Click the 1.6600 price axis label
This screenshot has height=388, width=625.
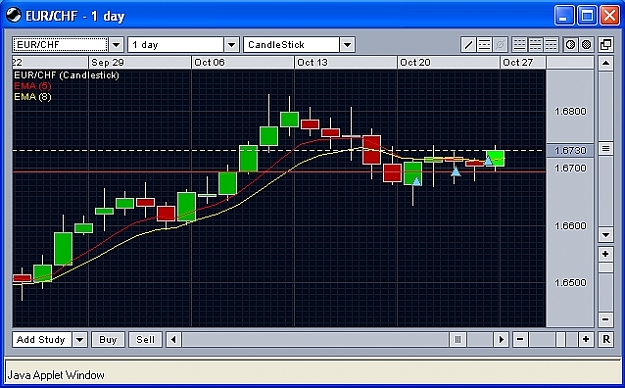(x=570, y=225)
